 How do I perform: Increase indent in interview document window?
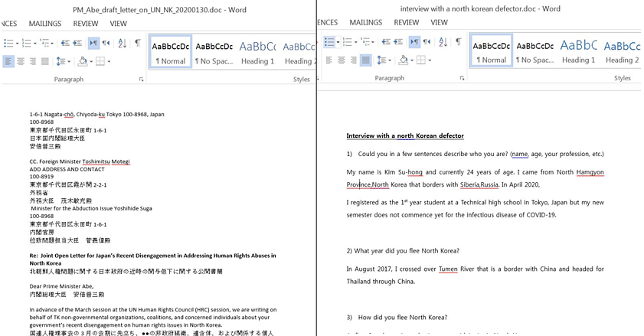398,42
